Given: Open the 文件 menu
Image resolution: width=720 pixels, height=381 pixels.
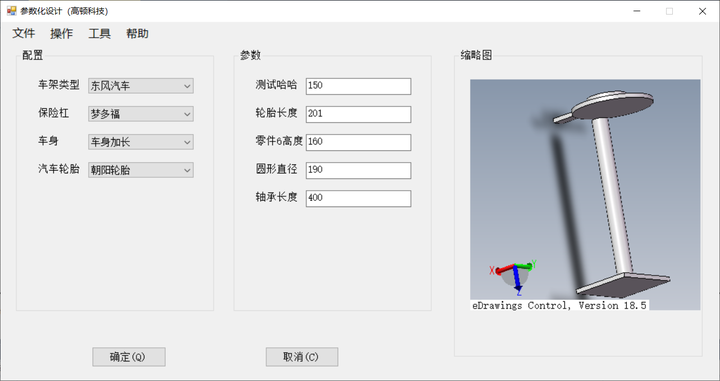Looking at the screenshot, I should 23,34.
